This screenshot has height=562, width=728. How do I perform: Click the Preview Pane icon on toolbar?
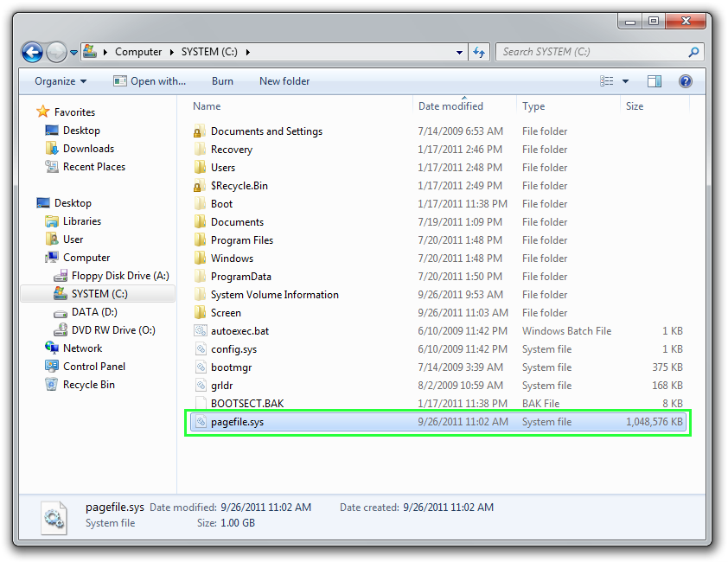click(x=653, y=81)
